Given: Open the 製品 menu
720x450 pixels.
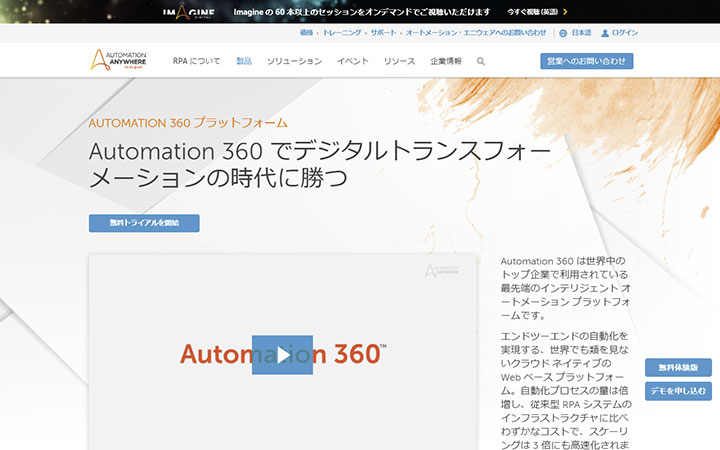Looking at the screenshot, I should coord(244,61).
